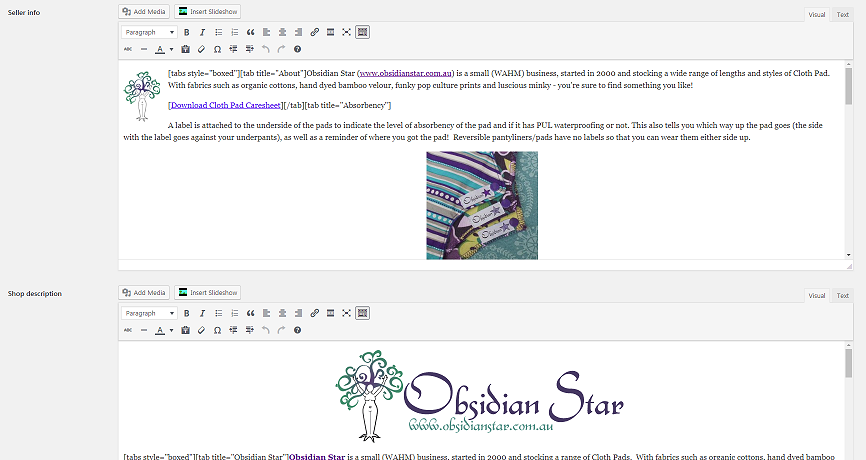Toggle toolbar kitchen sink in Seller info editor
This screenshot has height=460, width=866.
[362, 32]
